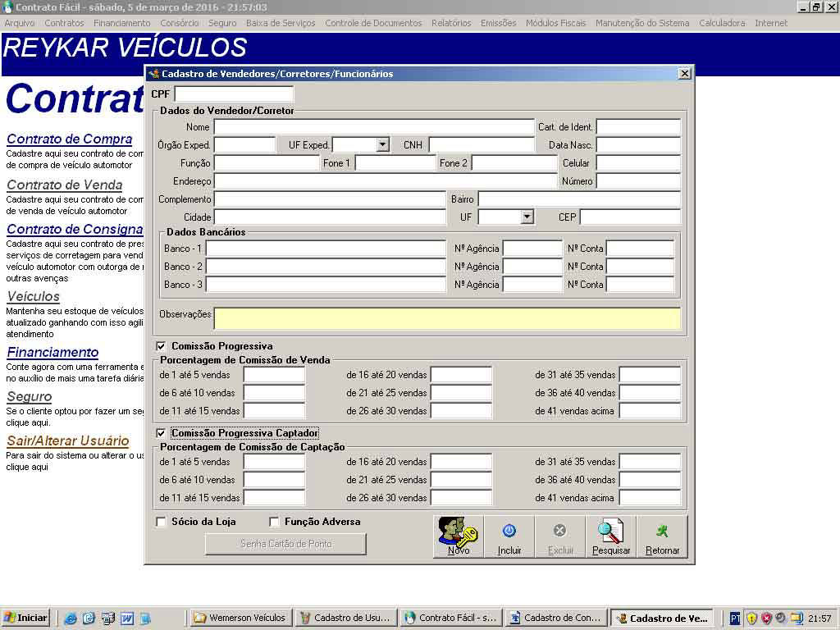Open the Relatórios menu
Image resolution: width=840 pixels, height=630 pixels.
pos(451,23)
